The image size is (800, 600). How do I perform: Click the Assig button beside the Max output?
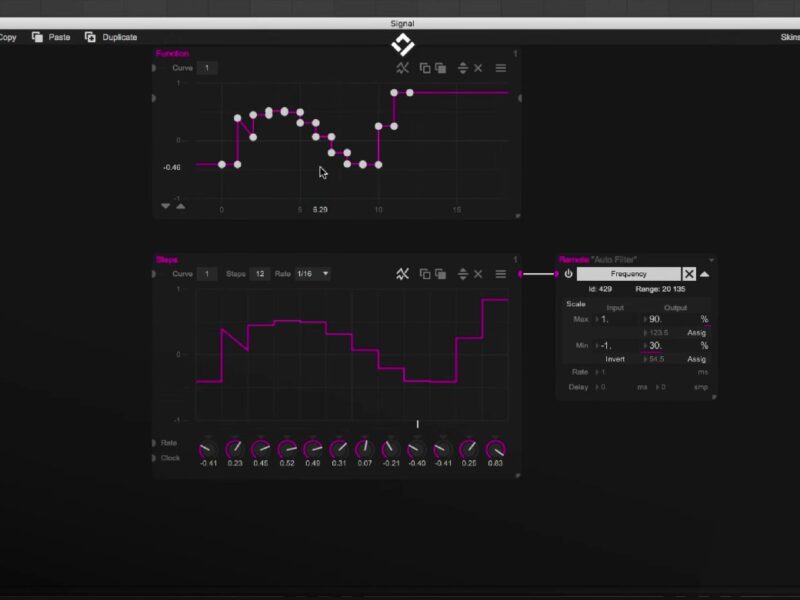(x=696, y=333)
